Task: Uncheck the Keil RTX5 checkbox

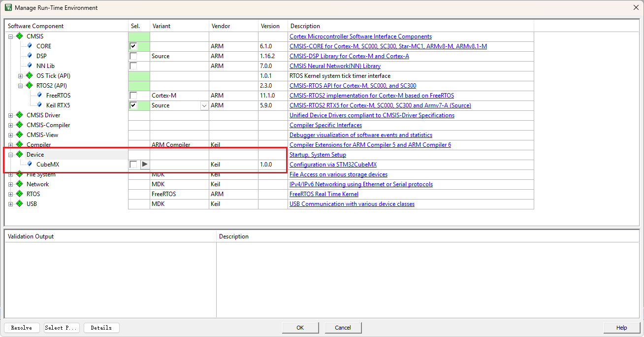Action: click(133, 105)
